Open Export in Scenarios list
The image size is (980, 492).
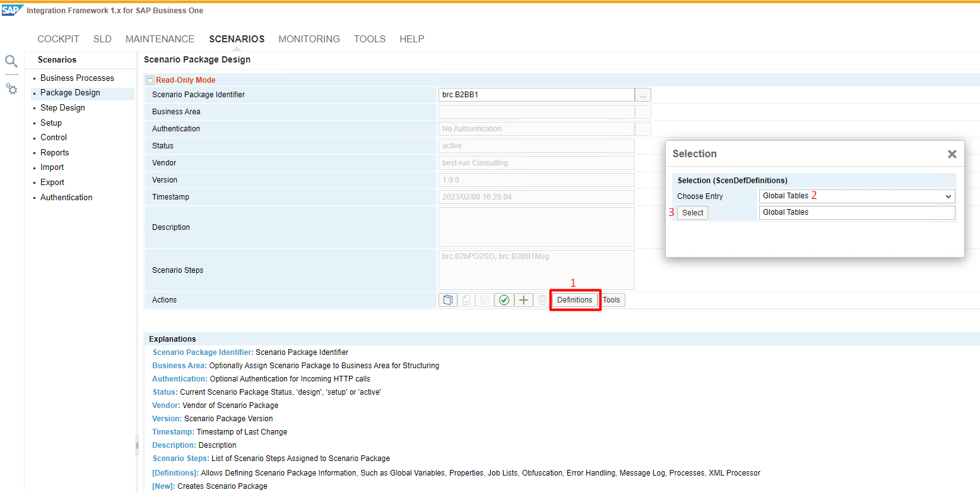pyautogui.click(x=52, y=183)
